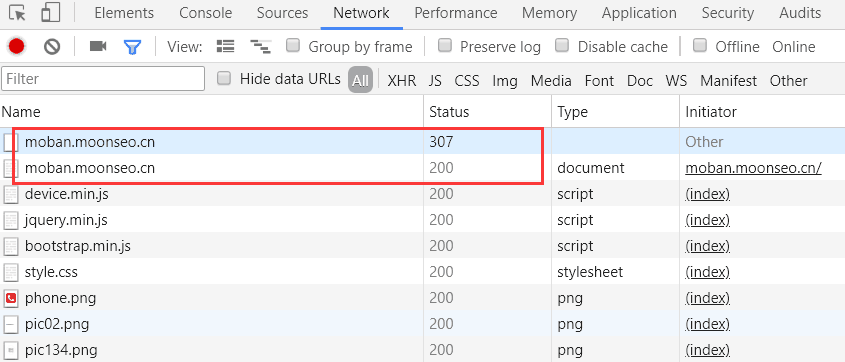Toggle the filter funnel icon
The width and height of the screenshot is (845, 362).
(132, 47)
